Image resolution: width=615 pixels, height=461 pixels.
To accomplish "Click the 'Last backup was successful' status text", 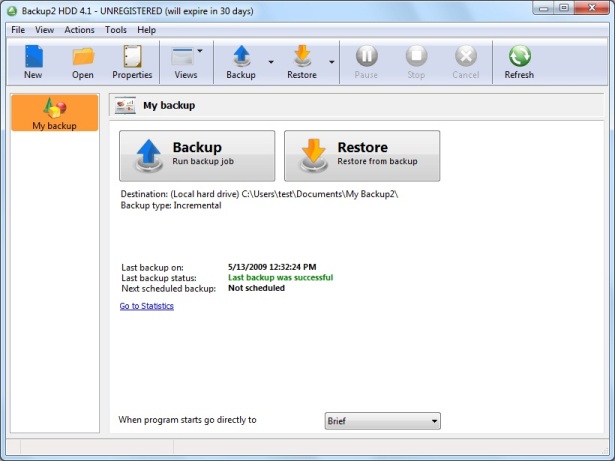I will (280, 278).
